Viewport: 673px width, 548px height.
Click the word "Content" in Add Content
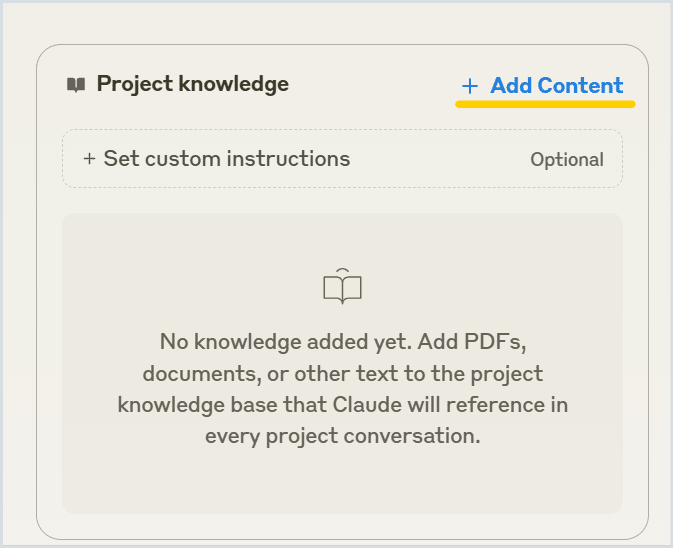580,85
